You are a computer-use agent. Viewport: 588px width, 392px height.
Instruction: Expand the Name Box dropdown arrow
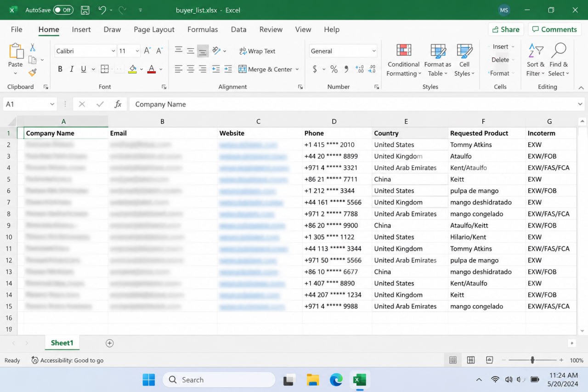52,104
